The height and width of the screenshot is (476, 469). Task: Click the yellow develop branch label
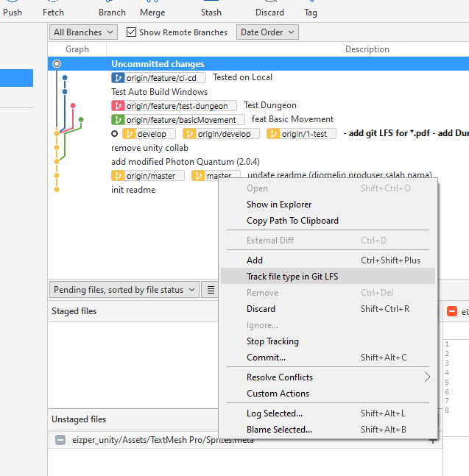point(149,134)
